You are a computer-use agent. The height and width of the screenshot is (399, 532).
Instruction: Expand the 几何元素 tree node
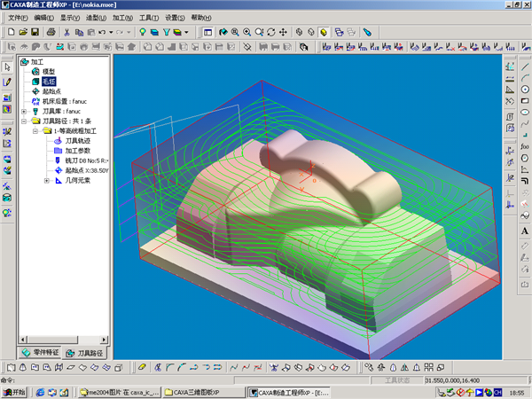pyautogui.click(x=46, y=180)
